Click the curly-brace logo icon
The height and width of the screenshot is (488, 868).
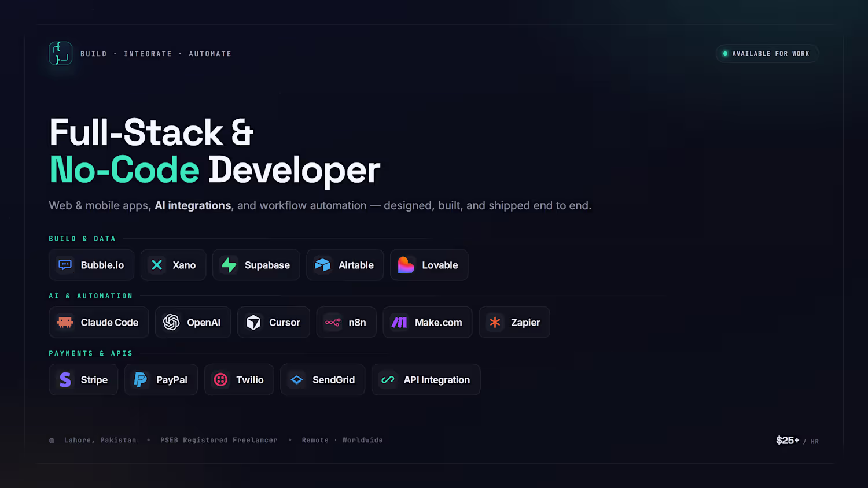pyautogui.click(x=61, y=53)
